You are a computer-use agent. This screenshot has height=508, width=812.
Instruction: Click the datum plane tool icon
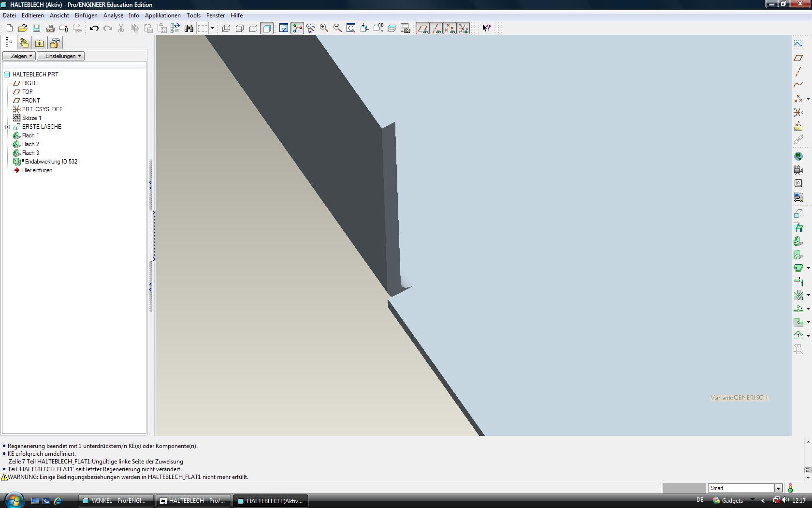coord(798,58)
